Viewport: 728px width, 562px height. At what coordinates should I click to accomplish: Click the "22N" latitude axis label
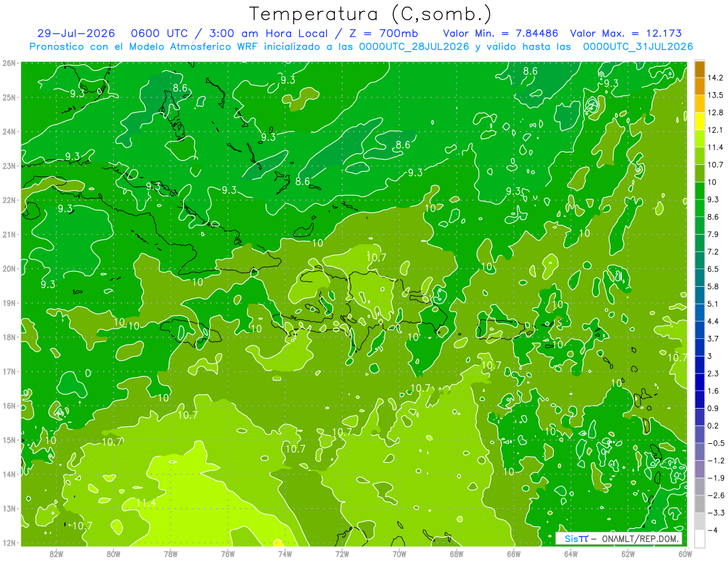click(9, 200)
